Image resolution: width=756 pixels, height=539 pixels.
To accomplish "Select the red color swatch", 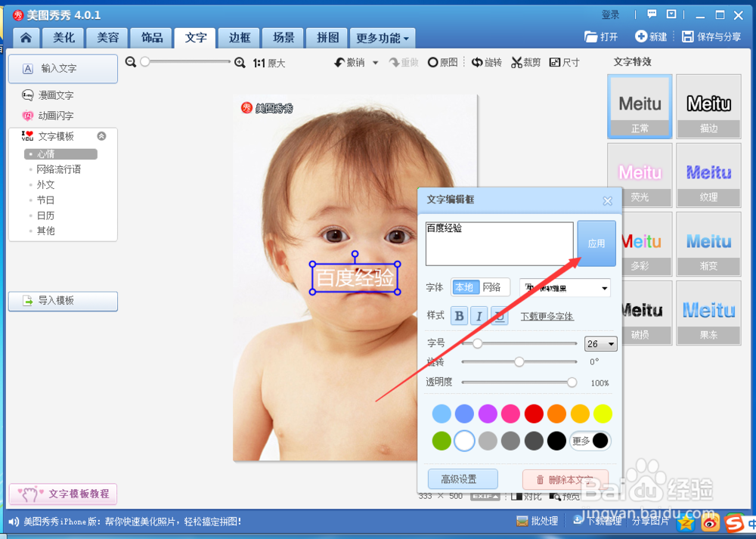I will [x=534, y=414].
